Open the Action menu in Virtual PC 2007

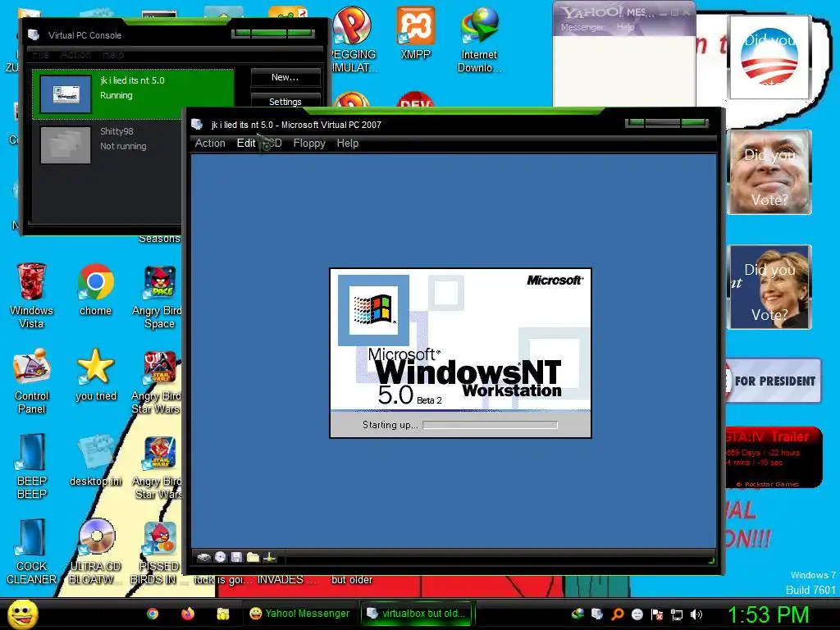210,143
